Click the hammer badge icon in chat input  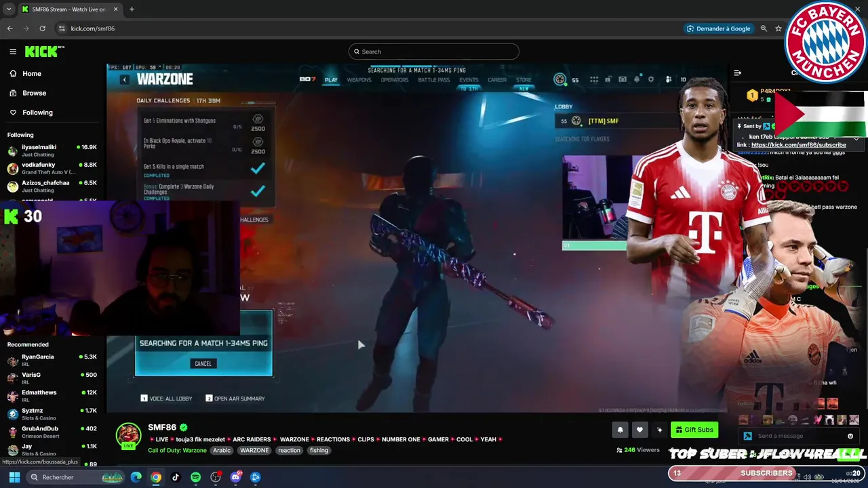747,436
